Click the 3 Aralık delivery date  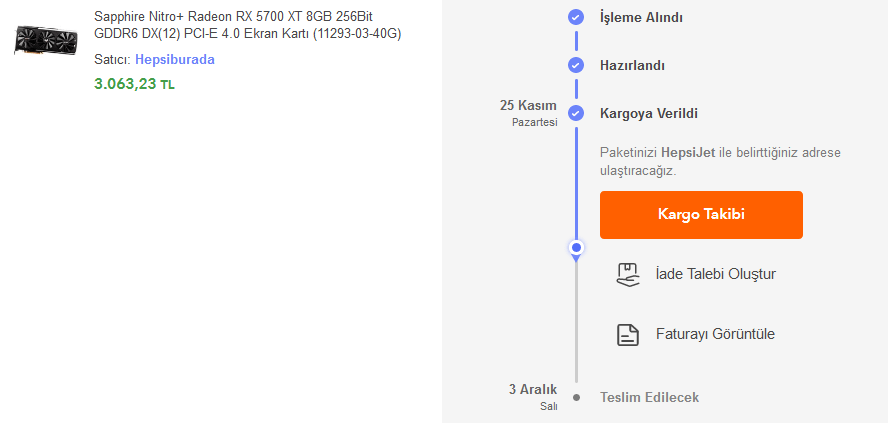(532, 389)
